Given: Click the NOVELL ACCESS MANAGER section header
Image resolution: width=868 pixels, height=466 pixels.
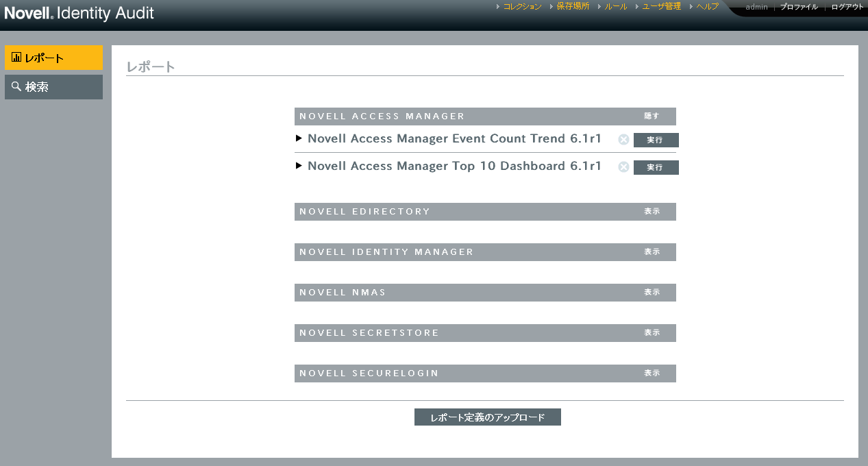Looking at the screenshot, I should 485,116.
